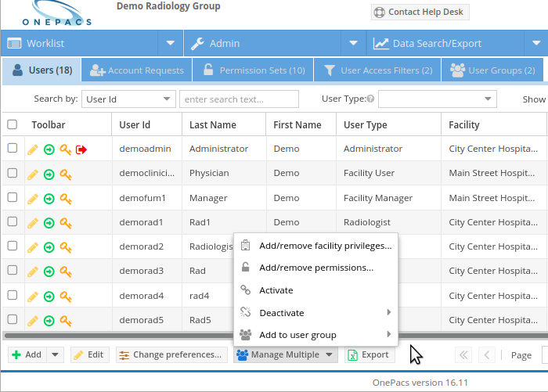
Task: Open the Manage Multiple dropdown button
Action: (x=286, y=354)
